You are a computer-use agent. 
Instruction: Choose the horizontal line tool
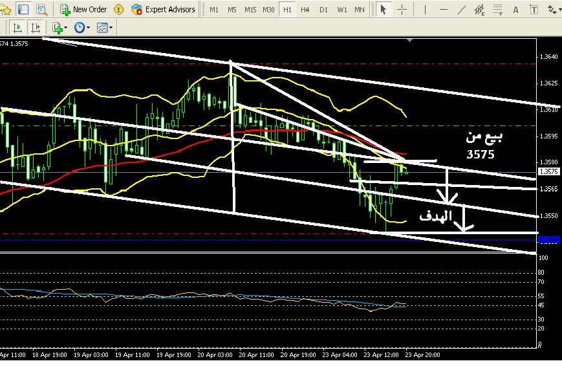[x=443, y=10]
